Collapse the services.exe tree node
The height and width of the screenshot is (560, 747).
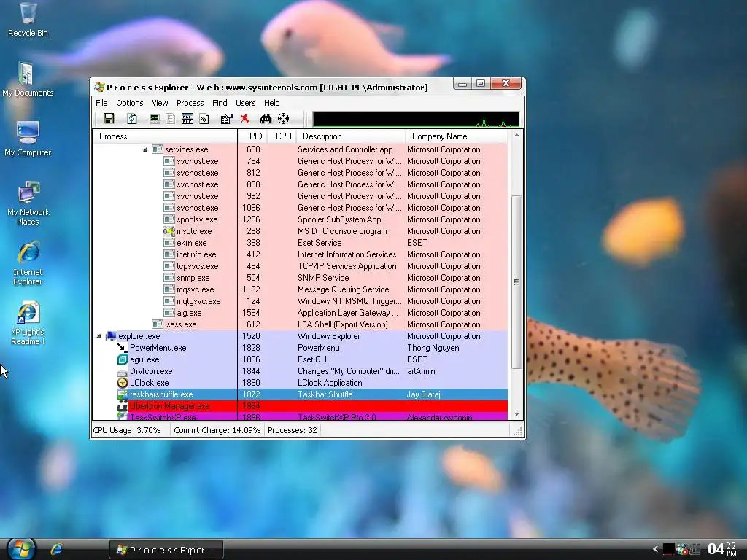coord(145,149)
